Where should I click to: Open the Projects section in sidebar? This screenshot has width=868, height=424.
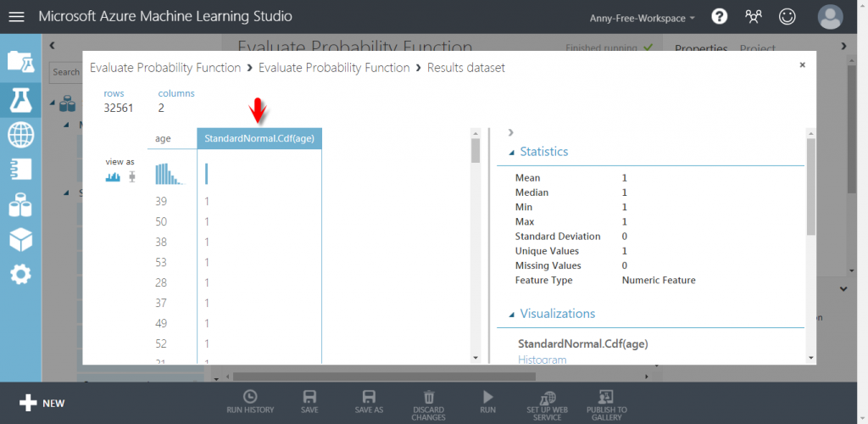coord(20,61)
